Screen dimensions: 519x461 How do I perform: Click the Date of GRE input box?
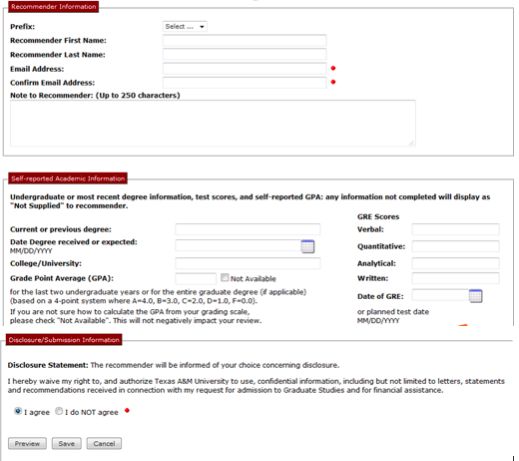[440, 295]
